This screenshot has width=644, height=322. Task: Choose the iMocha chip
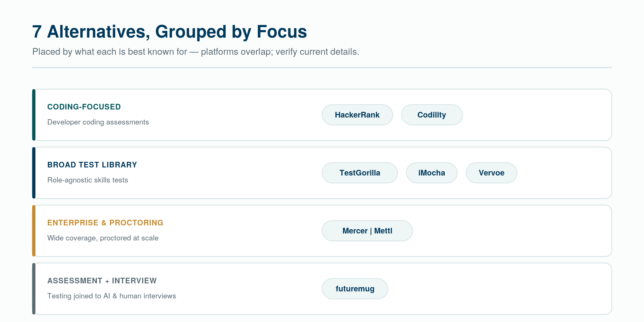432,173
